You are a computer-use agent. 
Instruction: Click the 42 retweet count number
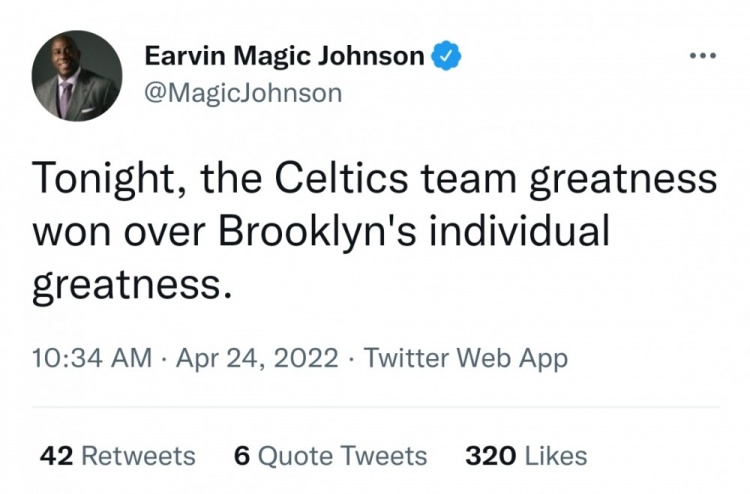[56, 455]
